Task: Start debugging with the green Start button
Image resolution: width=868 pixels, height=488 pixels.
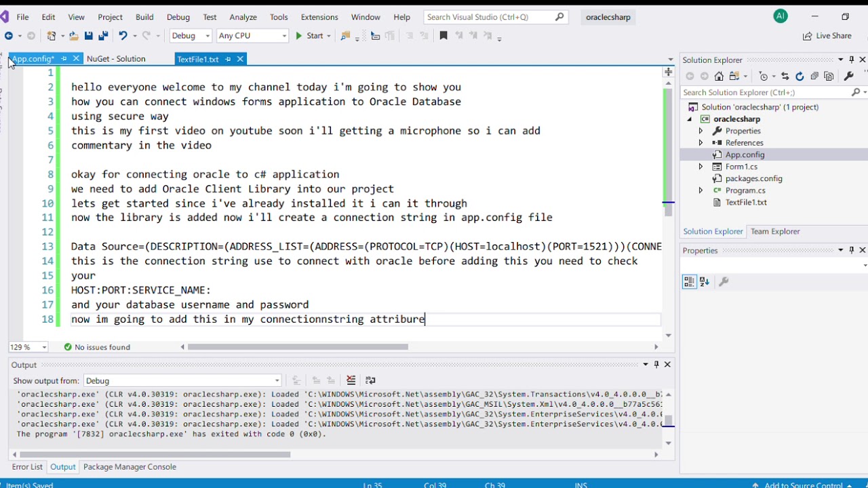Action: pos(309,36)
